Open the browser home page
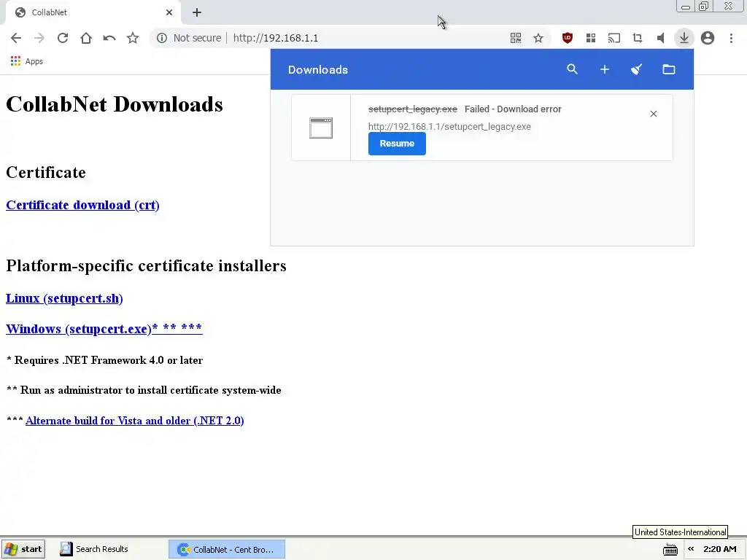The height and width of the screenshot is (560, 747). [x=86, y=38]
